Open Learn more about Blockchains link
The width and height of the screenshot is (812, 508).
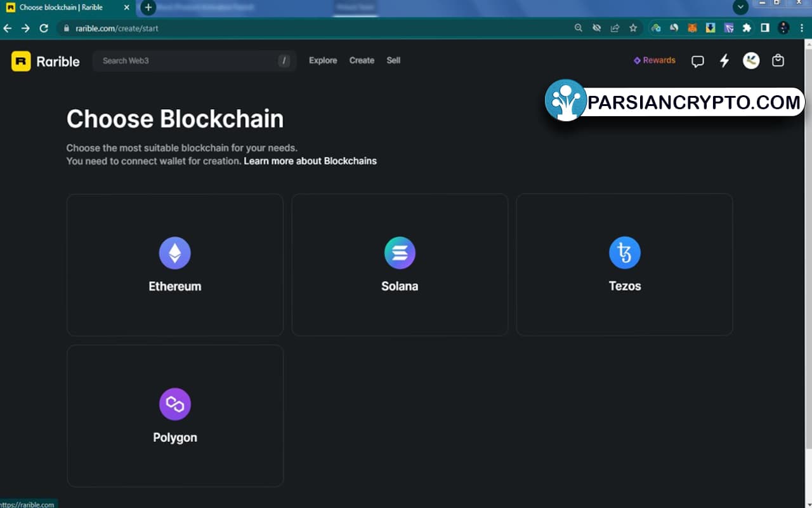(x=310, y=161)
